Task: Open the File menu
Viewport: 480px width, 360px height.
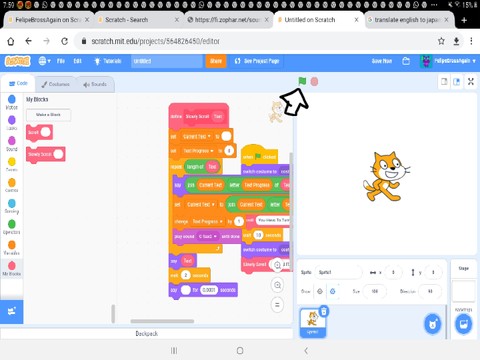Action: pyautogui.click(x=61, y=61)
